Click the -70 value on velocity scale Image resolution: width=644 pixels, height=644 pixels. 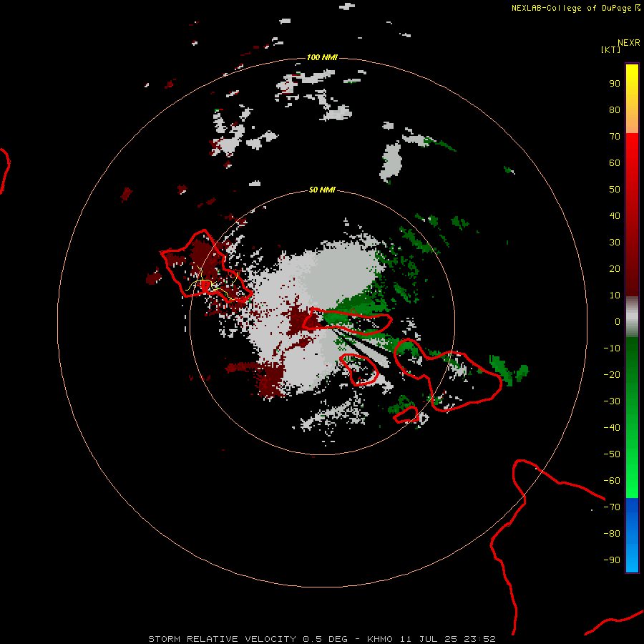click(612, 507)
